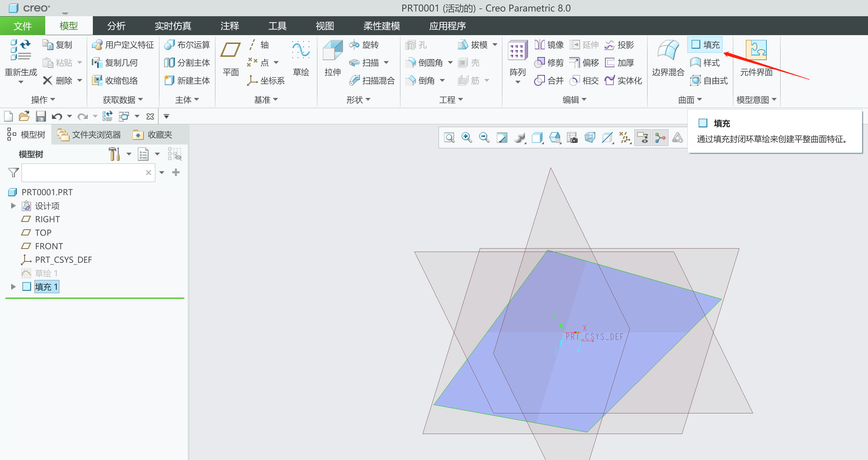Open the 形状 group dropdown

(358, 100)
